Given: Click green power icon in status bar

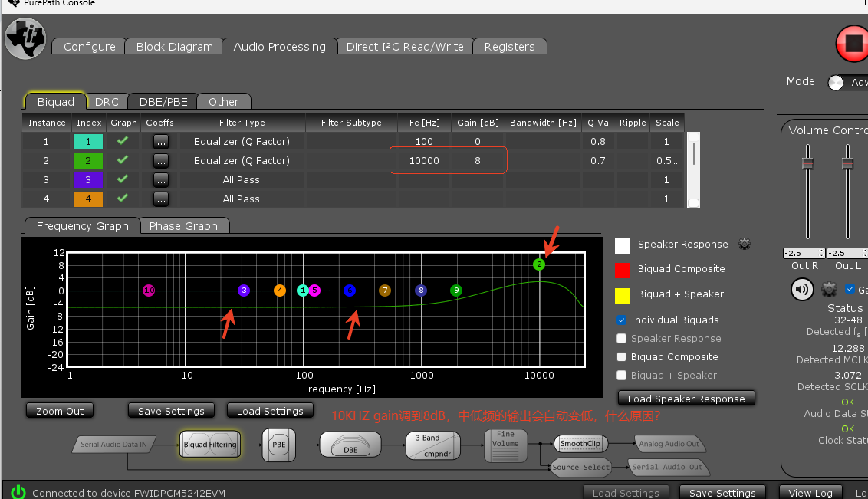Looking at the screenshot, I should coord(18,492).
